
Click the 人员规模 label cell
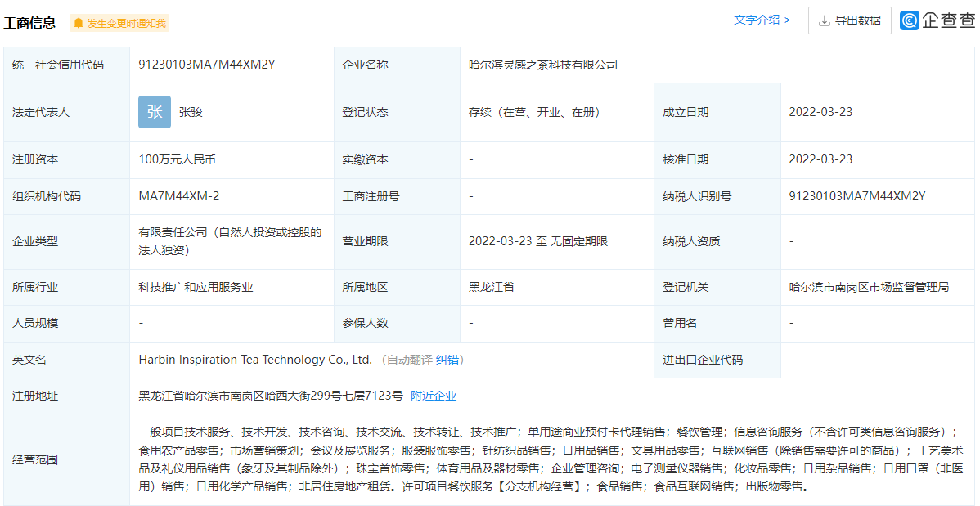click(67, 323)
